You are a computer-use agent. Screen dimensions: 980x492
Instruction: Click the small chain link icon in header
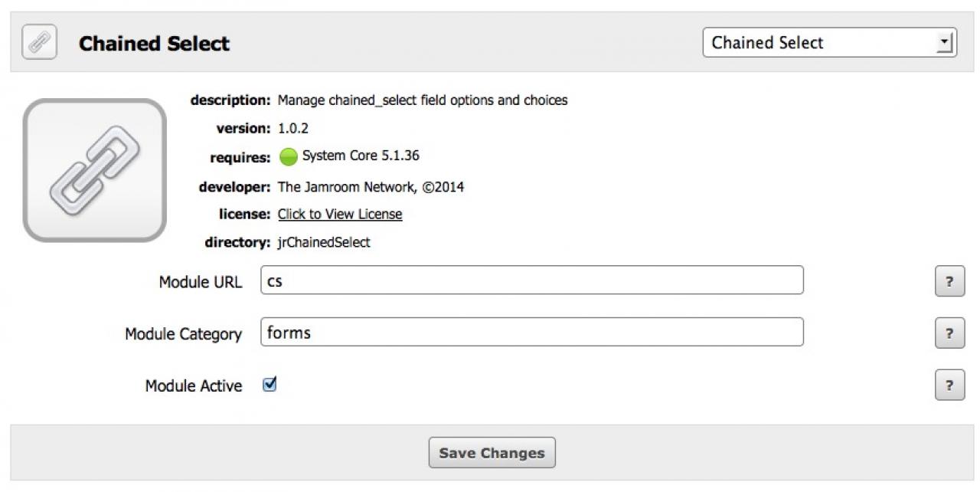(x=39, y=42)
